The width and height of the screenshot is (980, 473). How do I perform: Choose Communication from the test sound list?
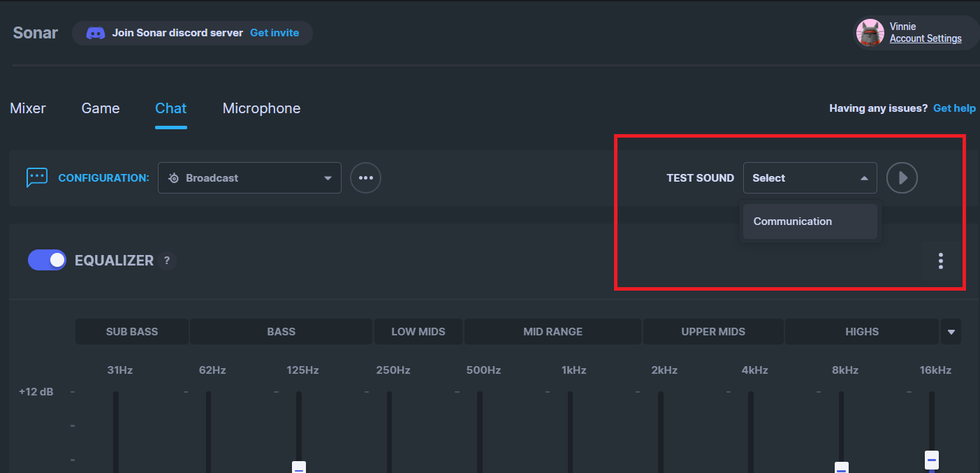pos(810,221)
